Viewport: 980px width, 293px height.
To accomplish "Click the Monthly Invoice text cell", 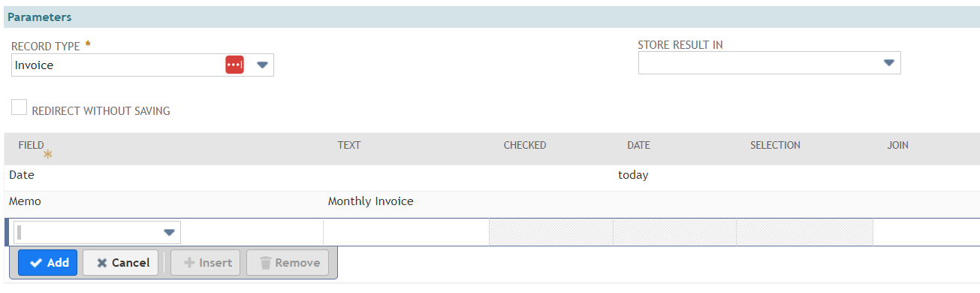I will click(x=371, y=201).
